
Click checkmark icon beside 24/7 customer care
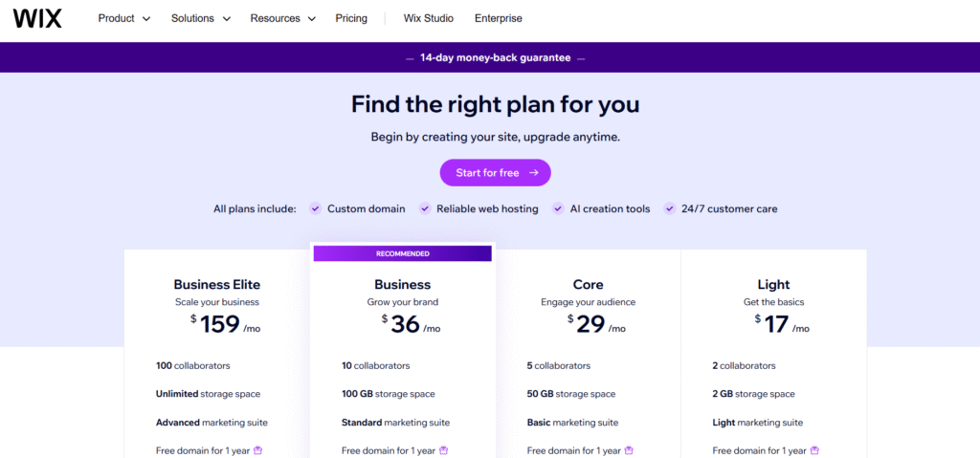(670, 208)
